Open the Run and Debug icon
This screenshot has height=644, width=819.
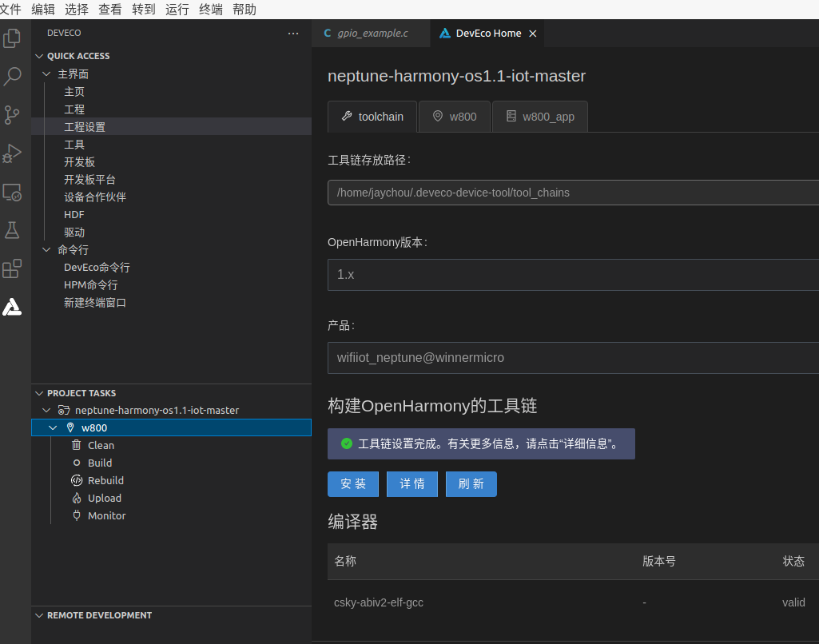click(12, 153)
